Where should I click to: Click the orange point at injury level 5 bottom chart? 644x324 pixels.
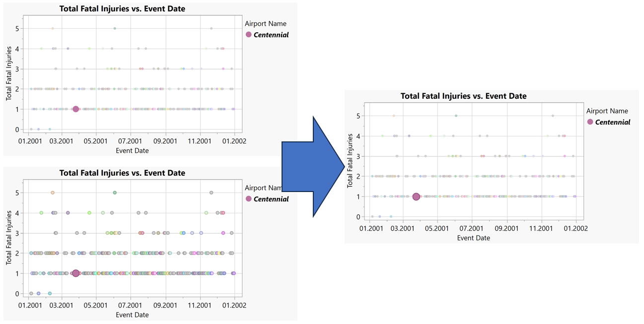click(x=52, y=192)
